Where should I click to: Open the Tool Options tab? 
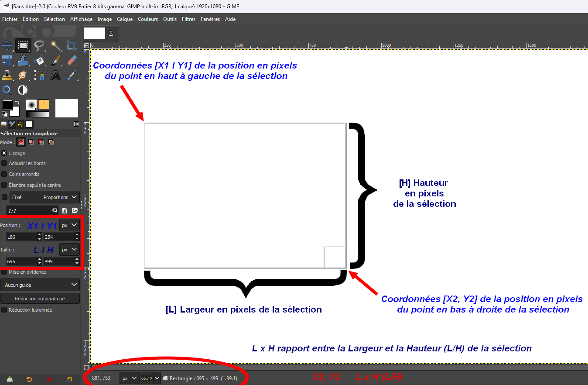point(4,124)
